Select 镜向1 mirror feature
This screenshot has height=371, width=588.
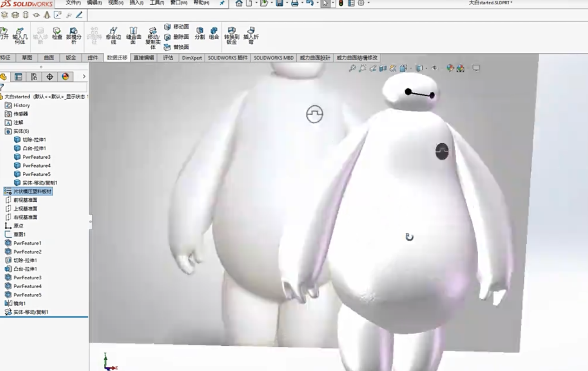click(x=15, y=304)
